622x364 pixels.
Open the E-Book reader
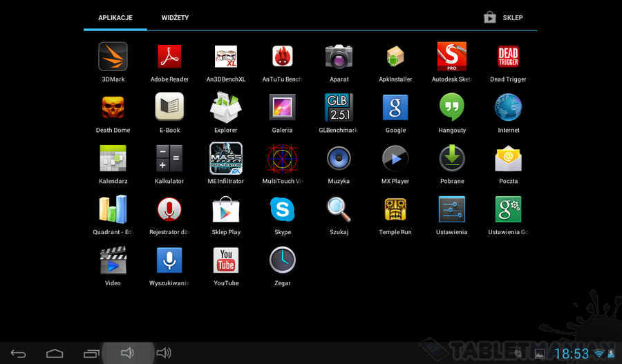point(169,106)
